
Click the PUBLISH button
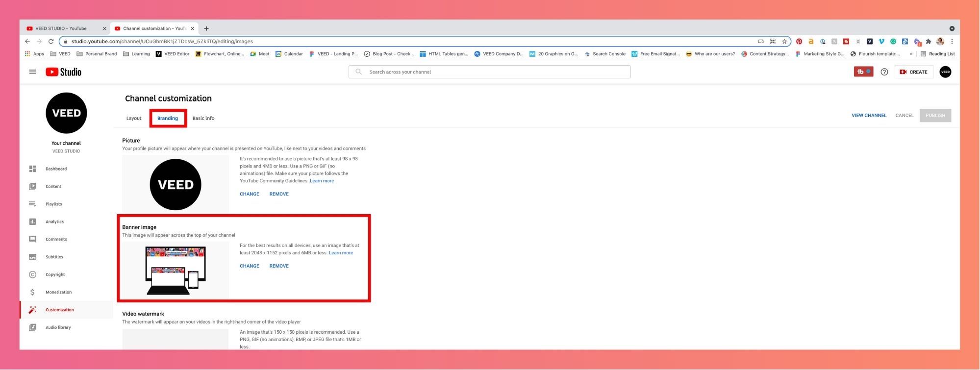click(x=935, y=116)
